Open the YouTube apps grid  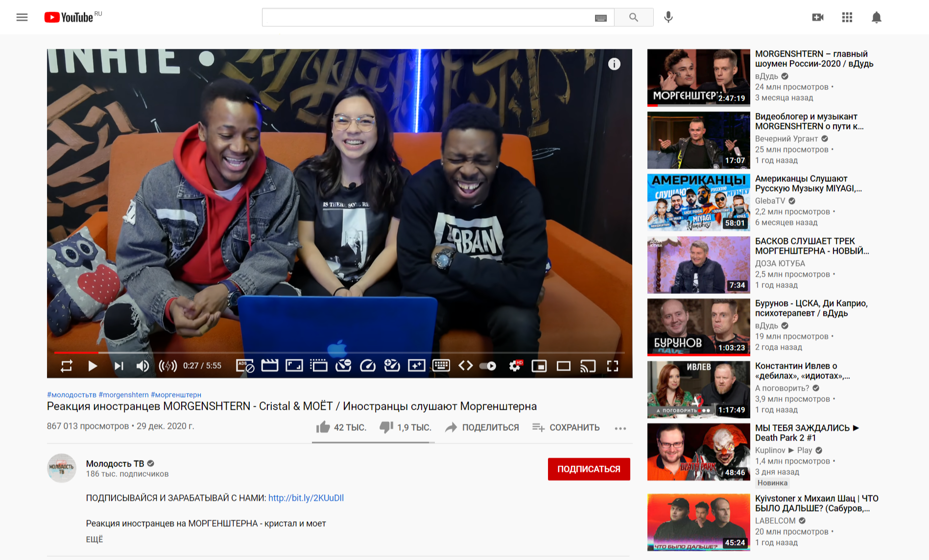(x=847, y=17)
